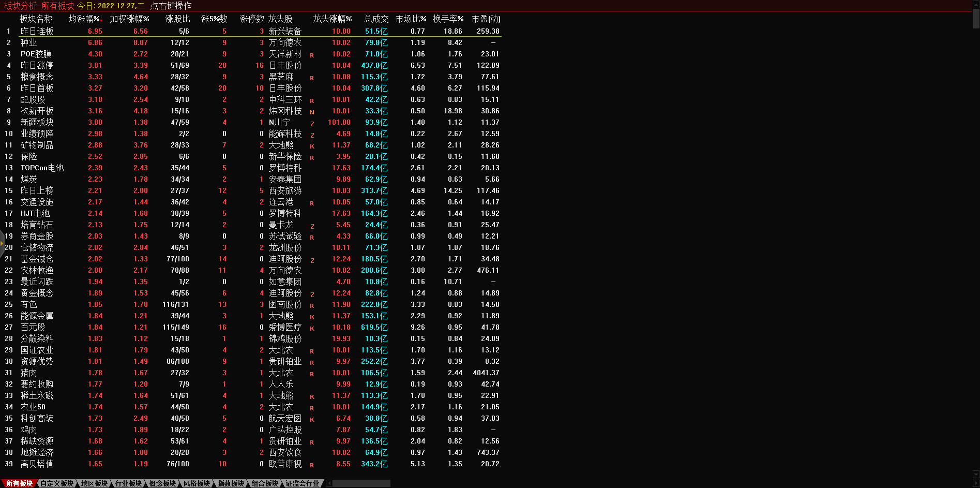Sort by the 换手率% column header

448,19
